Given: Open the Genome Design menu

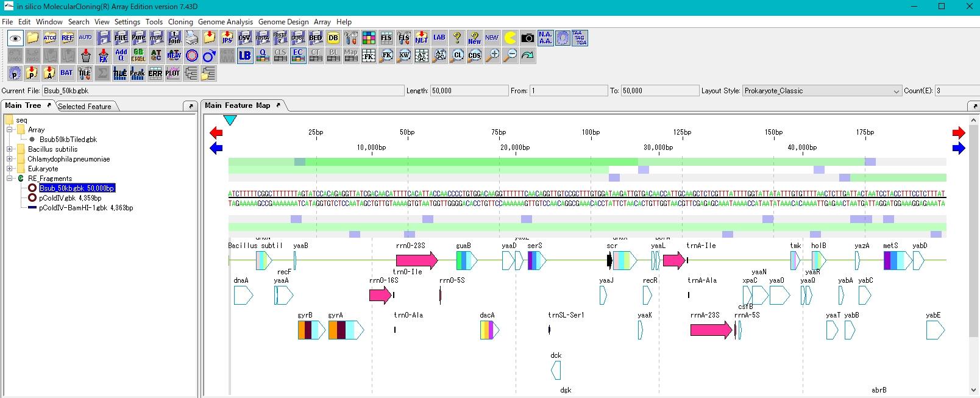Looking at the screenshot, I should click(x=283, y=21).
